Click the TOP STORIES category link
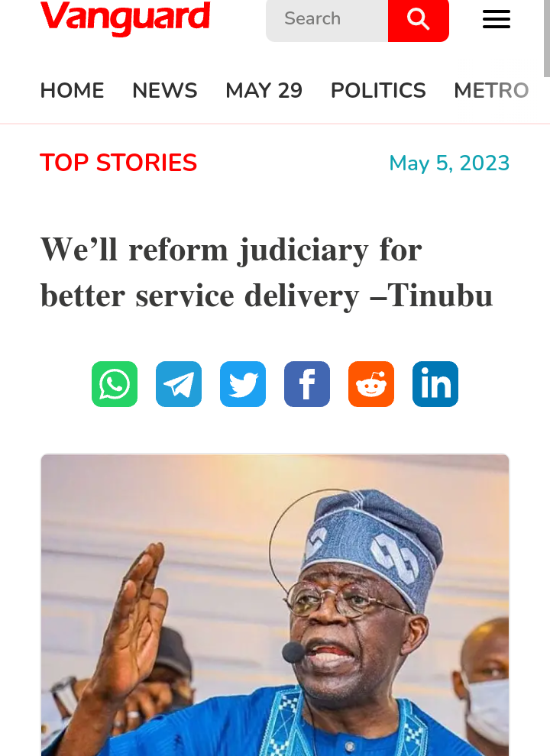Screen dimensions: 550x756 pyautogui.click(x=118, y=163)
